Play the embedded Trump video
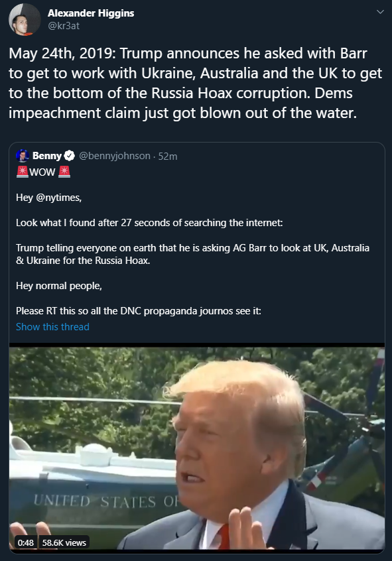Screen dimensions: 392x561 coord(197,448)
